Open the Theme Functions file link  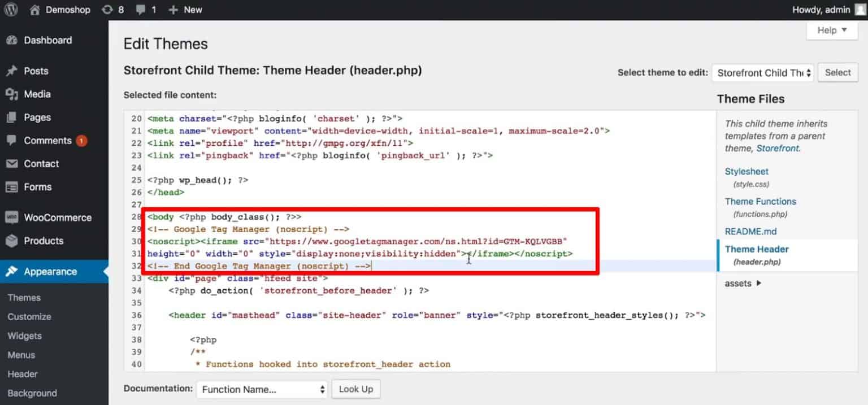[x=760, y=201]
